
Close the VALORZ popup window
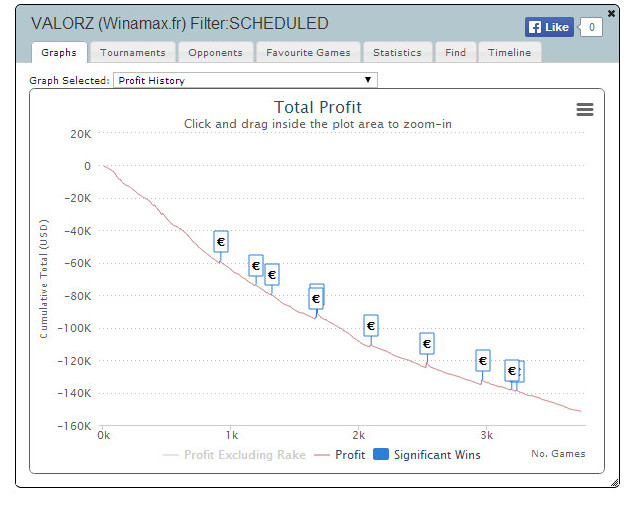coord(611,14)
